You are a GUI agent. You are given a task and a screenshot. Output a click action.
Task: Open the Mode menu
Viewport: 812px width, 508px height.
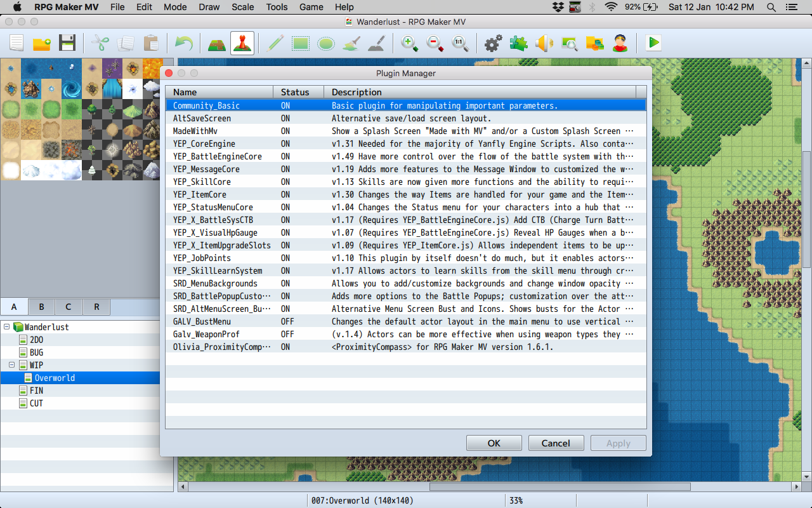pos(175,7)
